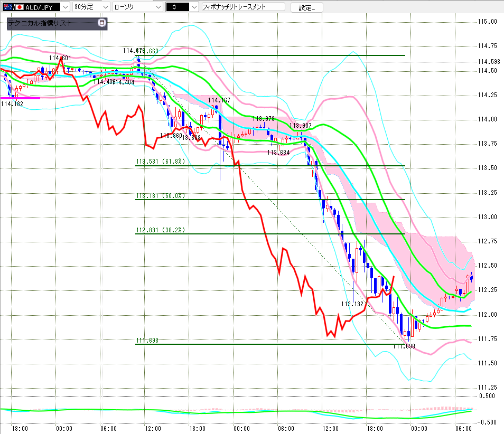The image size is (504, 434).
Task: Click the 113.907 price label
Action: click(x=301, y=126)
